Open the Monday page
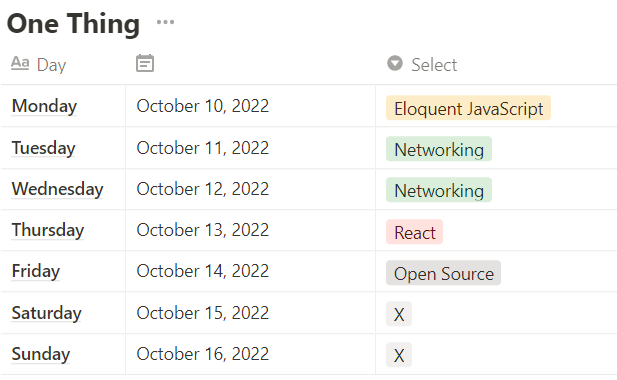 click(x=44, y=106)
